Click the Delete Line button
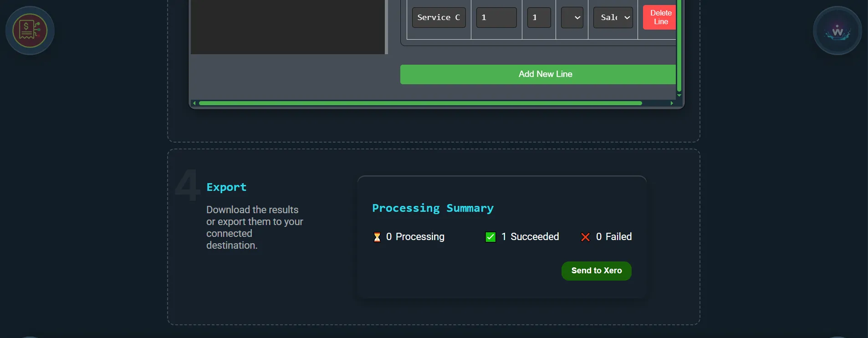The height and width of the screenshot is (338, 868). pos(660,17)
